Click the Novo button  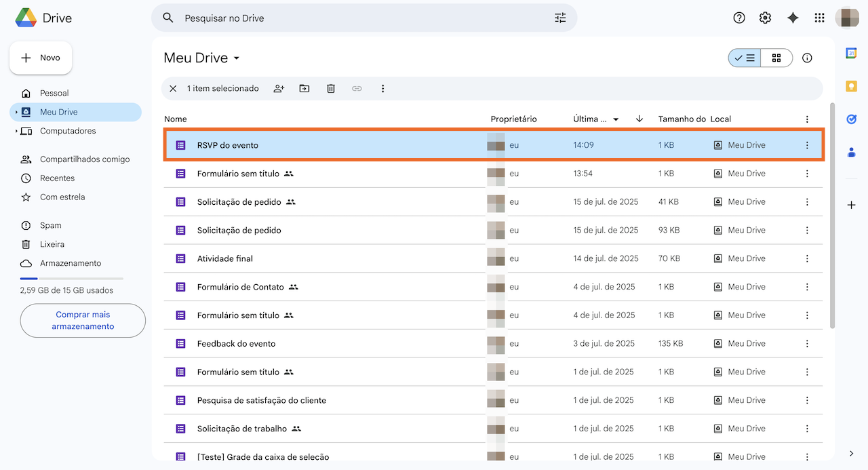pos(41,58)
